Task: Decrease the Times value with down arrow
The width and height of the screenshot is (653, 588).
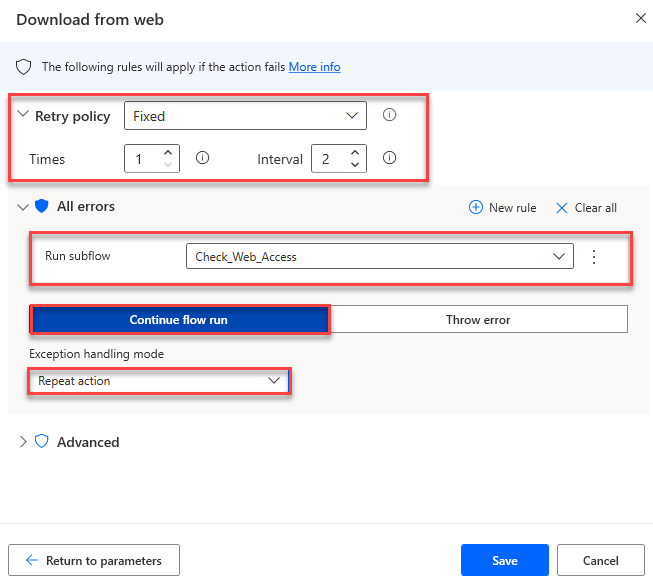Action: click(x=168, y=164)
